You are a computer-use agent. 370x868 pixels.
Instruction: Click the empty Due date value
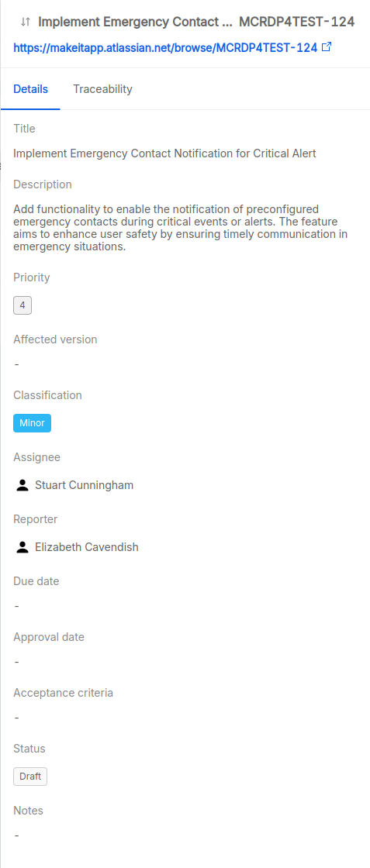click(x=16, y=606)
